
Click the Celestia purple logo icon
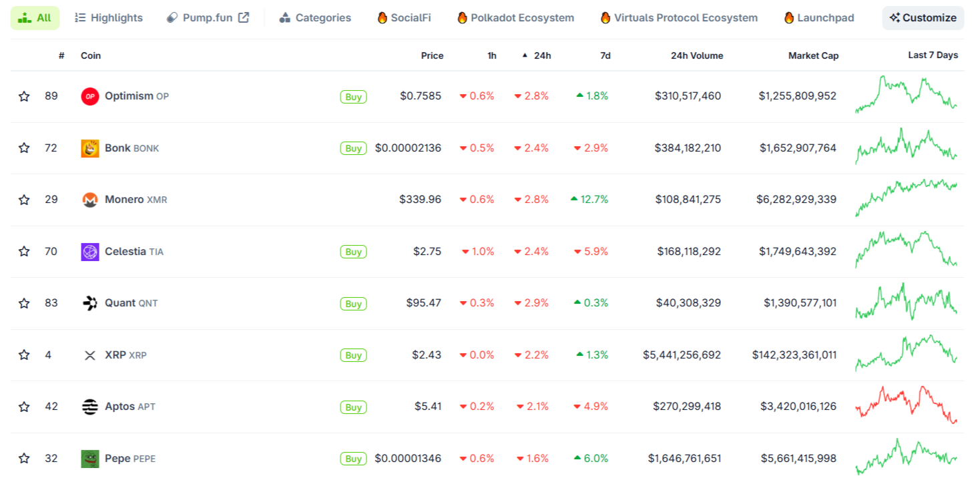(x=90, y=252)
